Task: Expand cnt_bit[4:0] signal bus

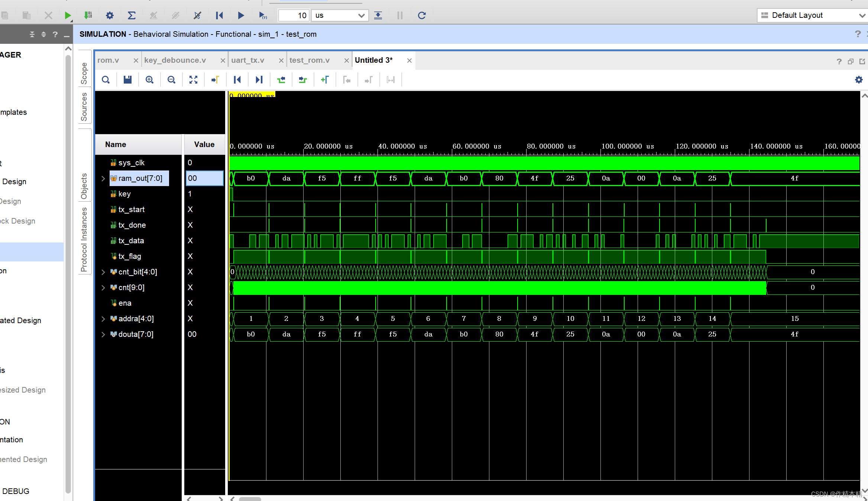Action: click(103, 272)
